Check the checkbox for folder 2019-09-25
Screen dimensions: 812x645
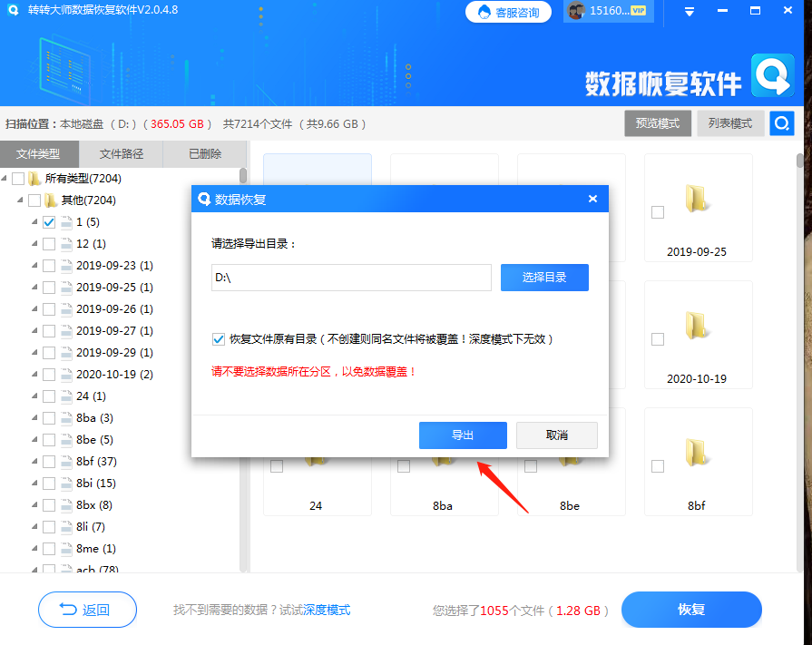(657, 211)
